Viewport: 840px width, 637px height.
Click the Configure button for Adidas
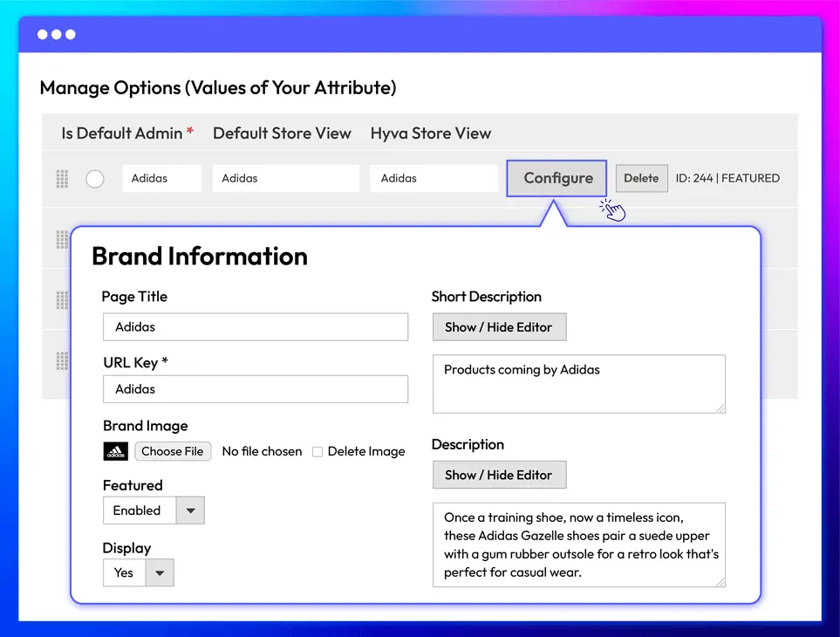[557, 178]
